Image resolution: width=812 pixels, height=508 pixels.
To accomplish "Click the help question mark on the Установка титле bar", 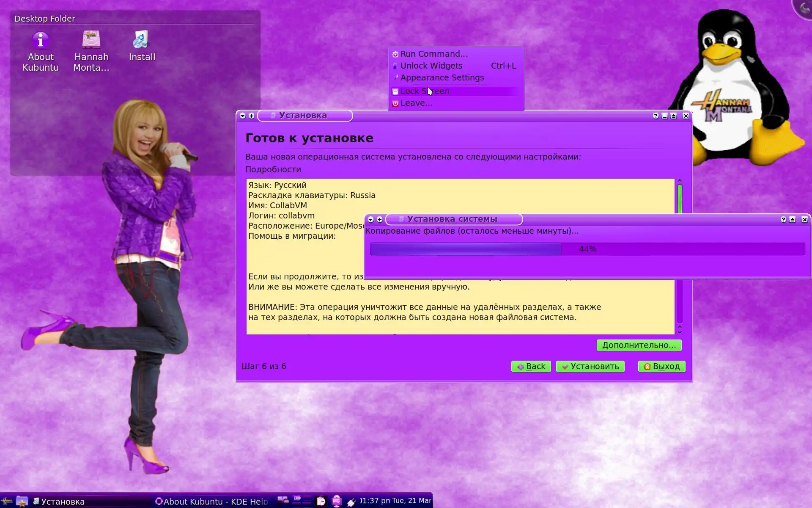I will [656, 116].
